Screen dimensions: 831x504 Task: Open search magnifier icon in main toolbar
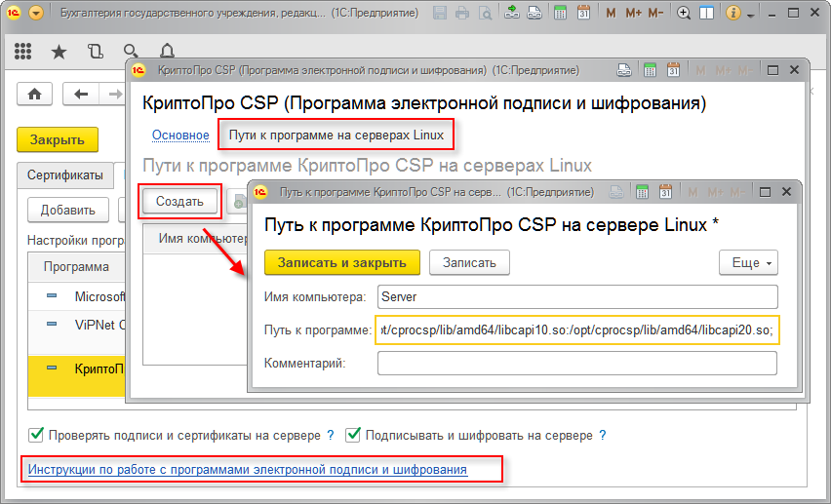click(131, 51)
